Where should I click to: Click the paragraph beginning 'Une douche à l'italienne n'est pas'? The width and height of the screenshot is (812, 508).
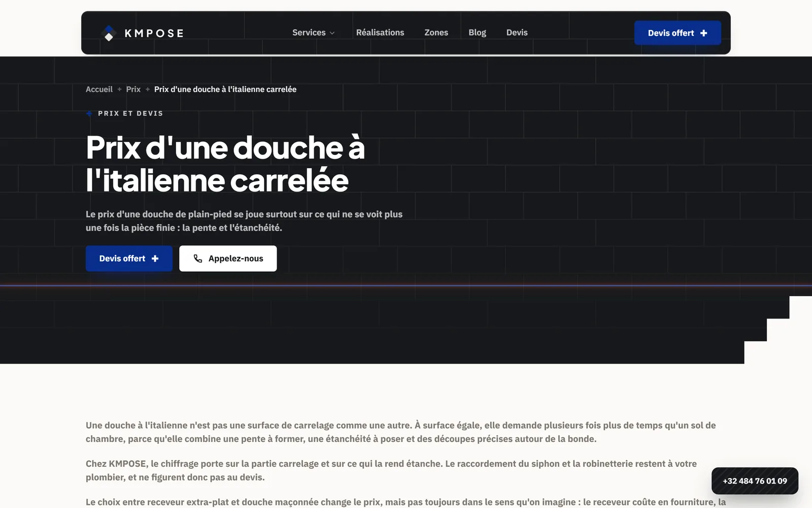[401, 432]
